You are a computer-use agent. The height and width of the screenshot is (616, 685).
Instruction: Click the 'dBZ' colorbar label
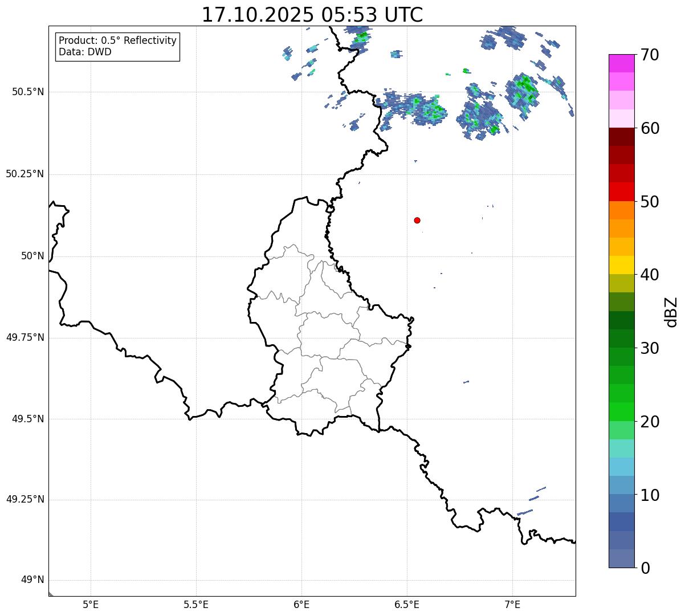click(x=671, y=312)
